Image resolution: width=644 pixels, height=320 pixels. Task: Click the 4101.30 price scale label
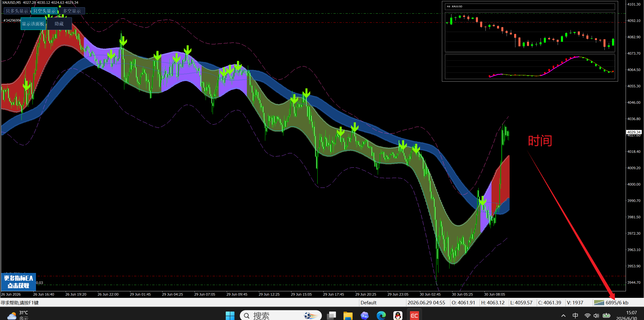coord(634,4)
